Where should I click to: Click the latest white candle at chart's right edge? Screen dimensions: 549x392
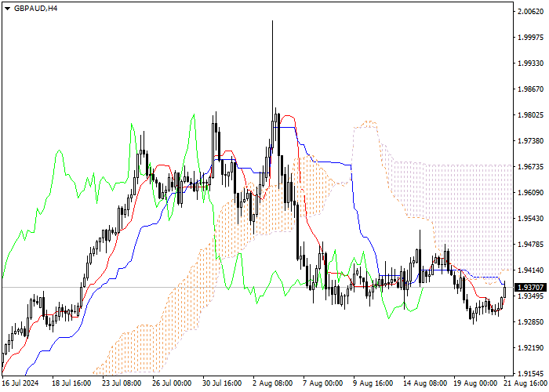pos(505,291)
